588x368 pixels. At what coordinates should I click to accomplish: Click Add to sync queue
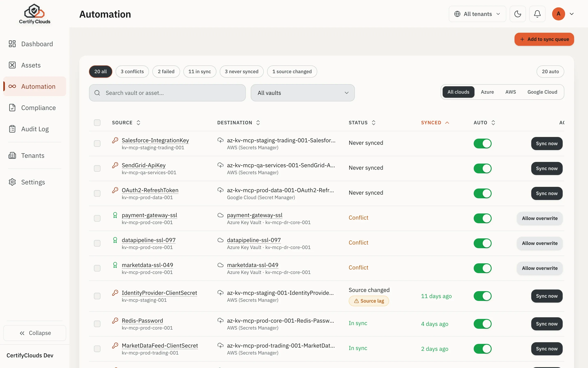tap(544, 39)
